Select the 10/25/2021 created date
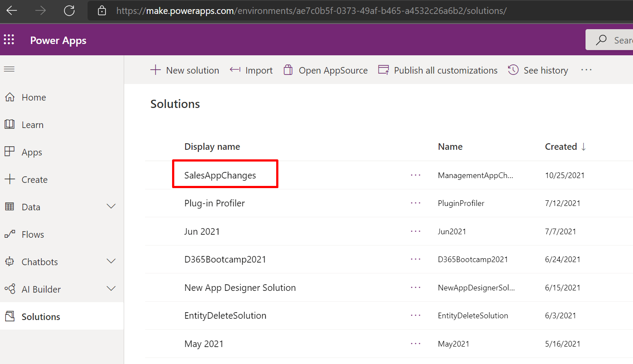This screenshot has height=364, width=633. coord(565,175)
